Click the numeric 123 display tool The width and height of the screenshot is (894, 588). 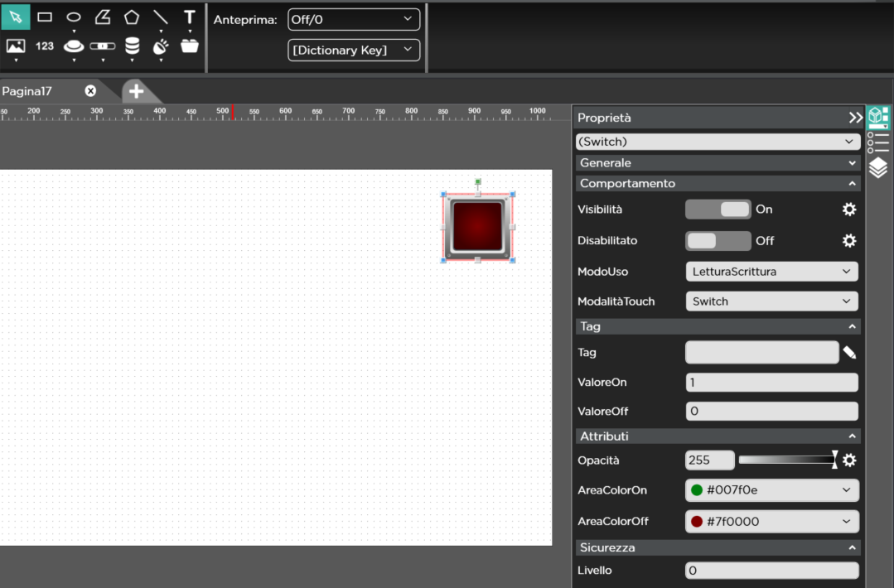coord(45,46)
